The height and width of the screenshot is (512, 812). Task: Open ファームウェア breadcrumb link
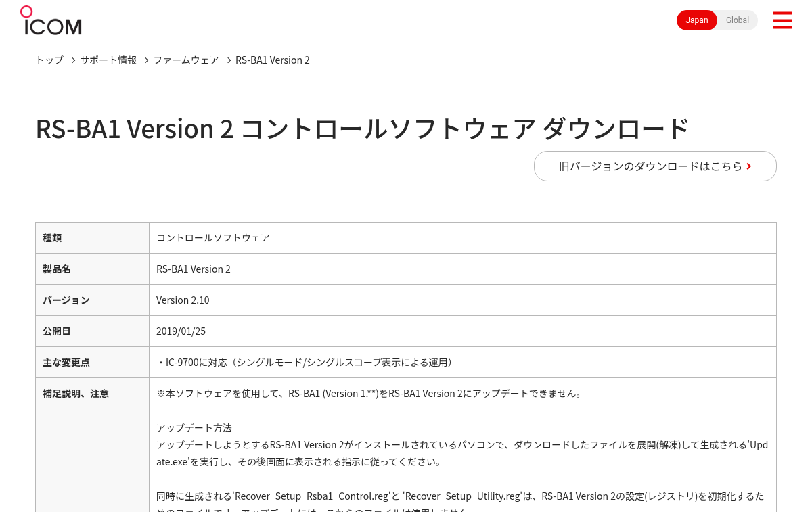tap(186, 60)
